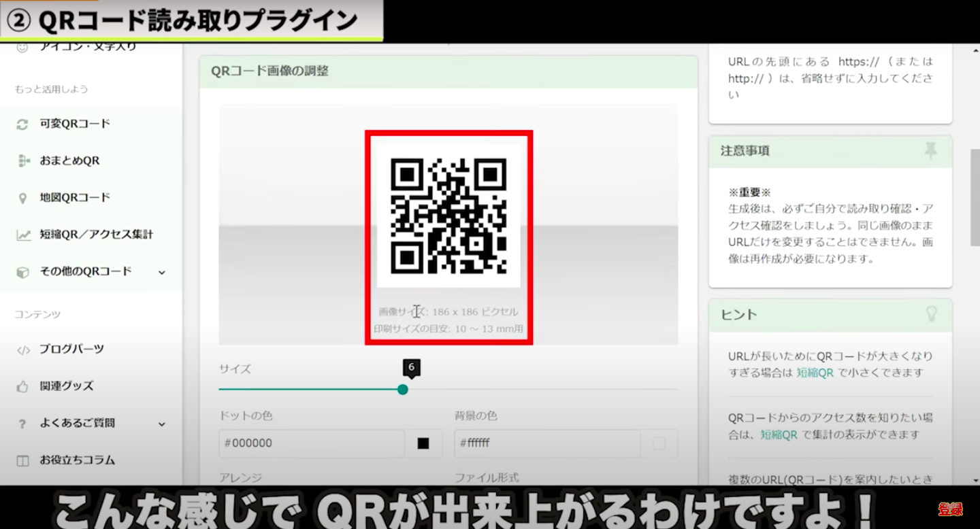Click the 短縮QR/アクセス集計 chart icon

tap(23, 235)
